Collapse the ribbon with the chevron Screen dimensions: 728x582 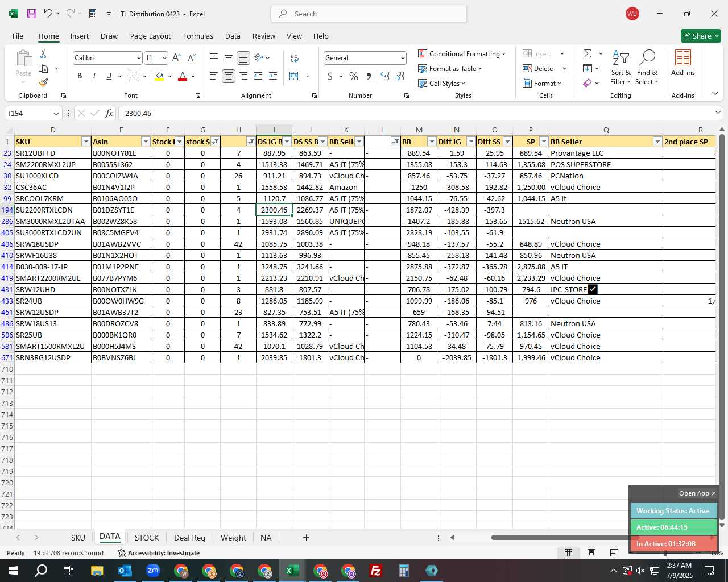715,94
